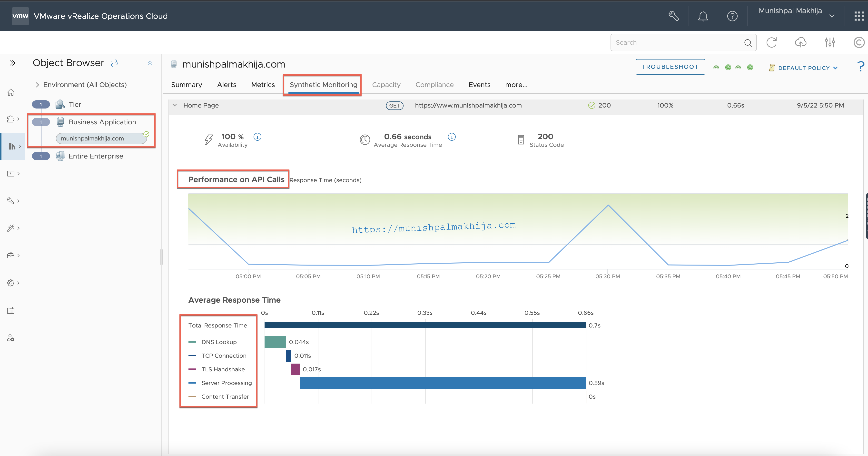The width and height of the screenshot is (868, 456).
Task: Open the user administration sidebar icon
Action: 11,338
